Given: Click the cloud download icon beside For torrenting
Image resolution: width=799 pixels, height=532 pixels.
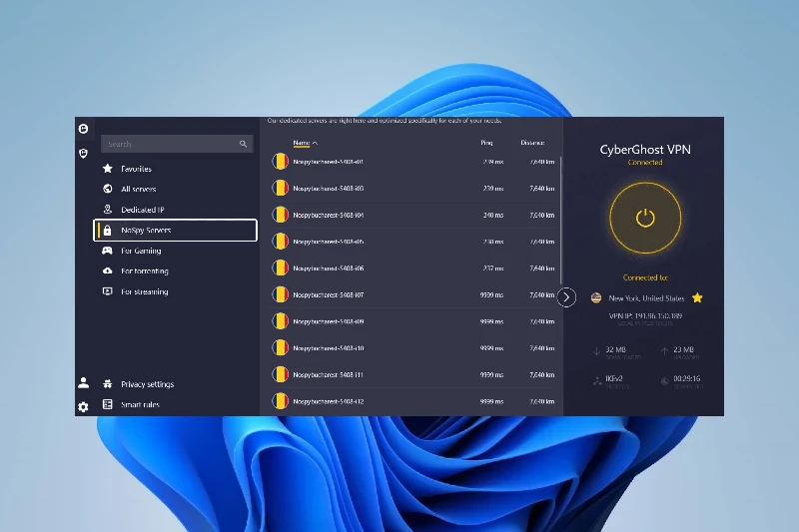Looking at the screenshot, I should 108,270.
